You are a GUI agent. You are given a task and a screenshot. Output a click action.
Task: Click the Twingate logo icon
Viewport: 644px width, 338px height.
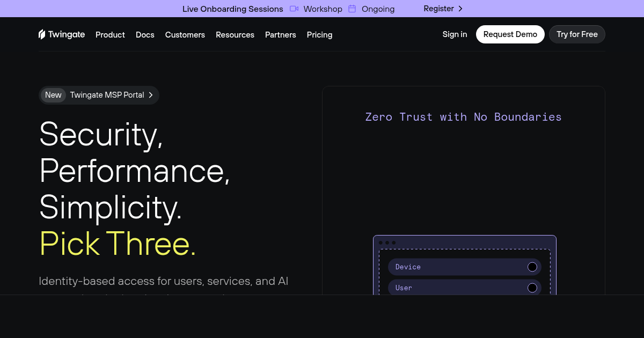point(42,34)
